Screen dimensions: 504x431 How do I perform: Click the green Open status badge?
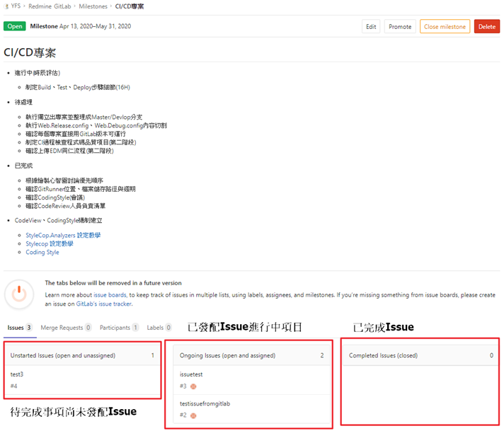coord(14,26)
